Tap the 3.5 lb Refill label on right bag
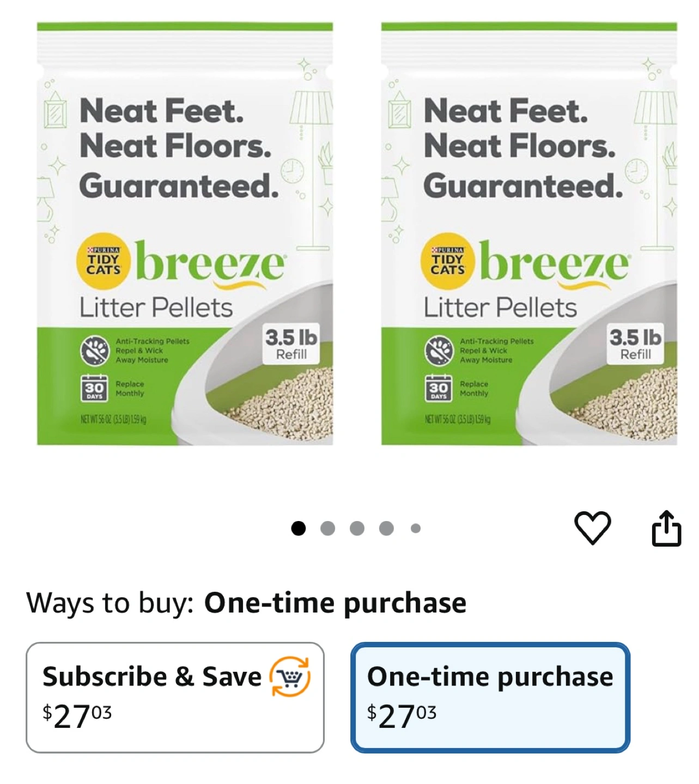The image size is (699, 784). 636,344
